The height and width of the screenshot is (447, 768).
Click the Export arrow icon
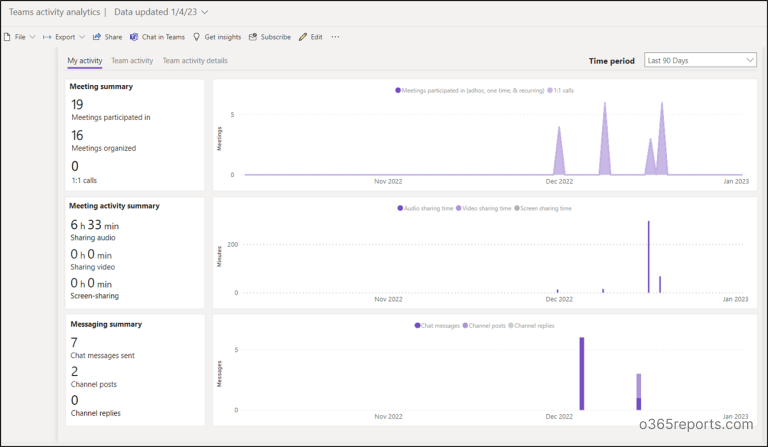[47, 37]
